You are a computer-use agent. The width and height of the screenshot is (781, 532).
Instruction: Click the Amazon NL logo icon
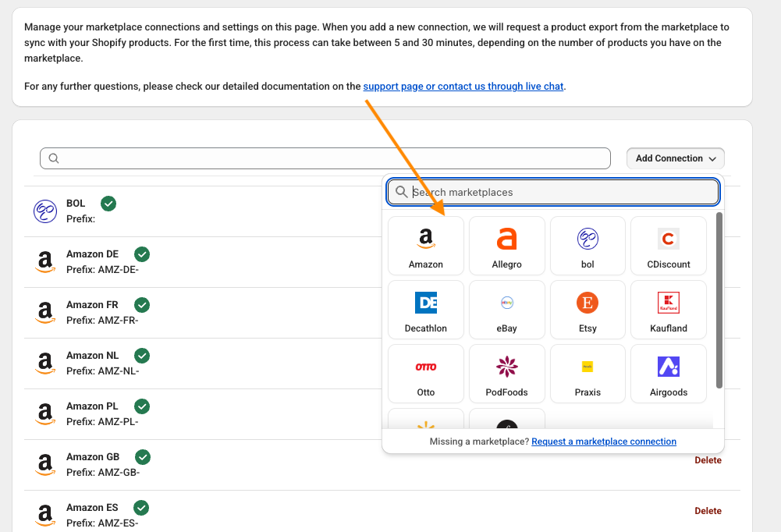click(45, 364)
